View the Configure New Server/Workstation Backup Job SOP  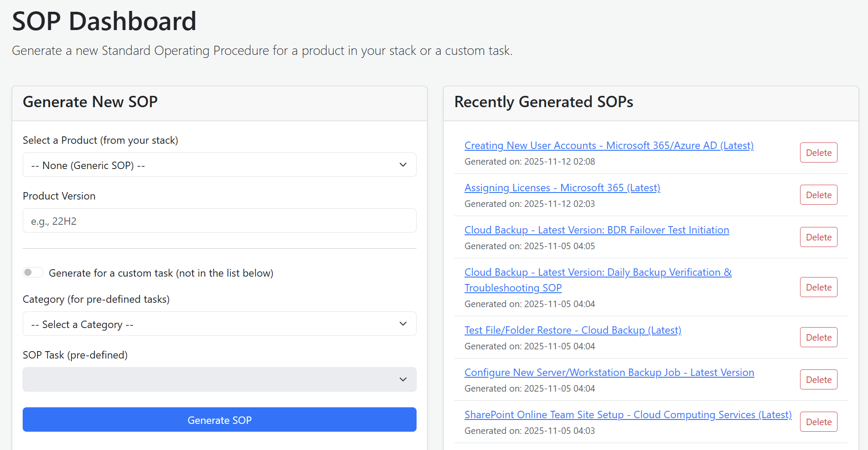pyautogui.click(x=609, y=372)
